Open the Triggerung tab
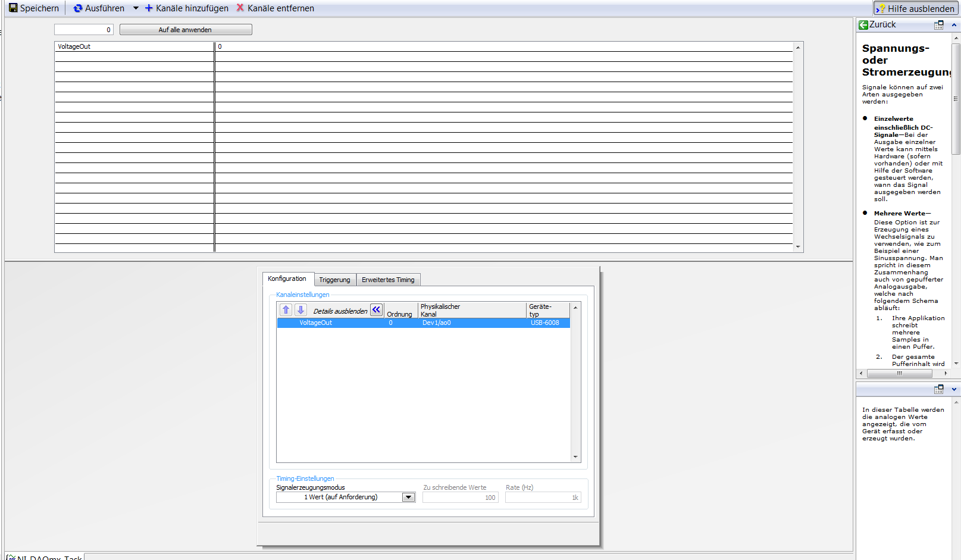 tap(334, 280)
